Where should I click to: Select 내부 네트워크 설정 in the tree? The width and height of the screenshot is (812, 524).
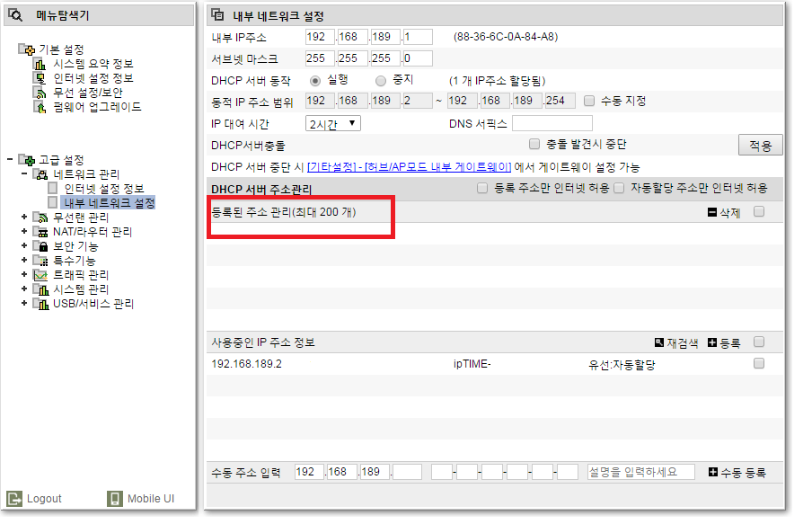coord(108,202)
